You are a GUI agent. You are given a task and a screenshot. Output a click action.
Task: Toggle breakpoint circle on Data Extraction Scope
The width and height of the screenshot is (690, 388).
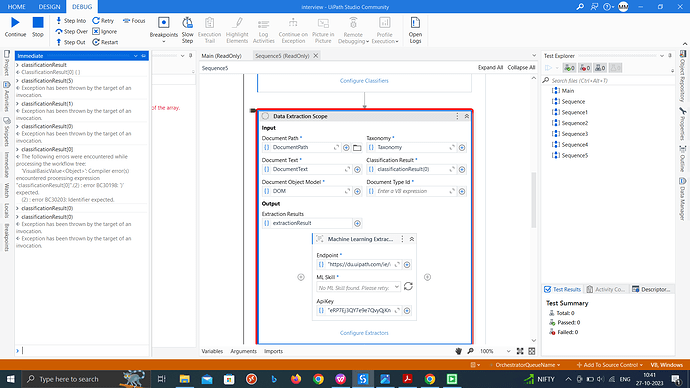(x=265, y=116)
